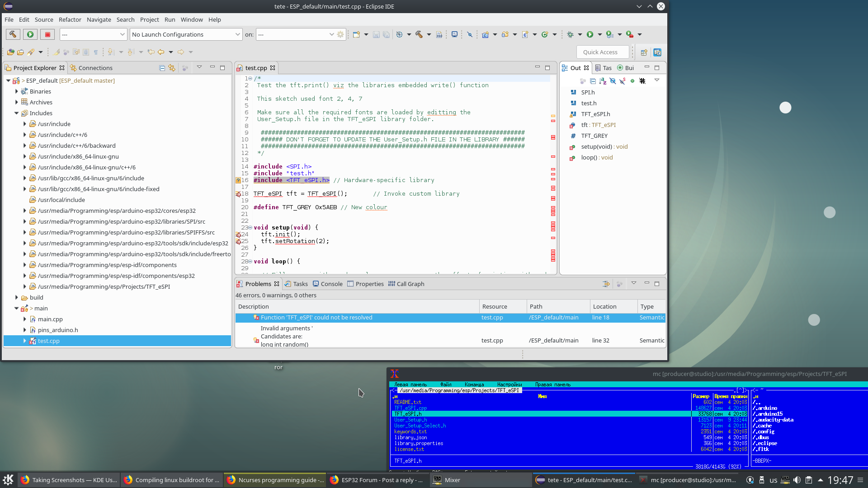This screenshot has height=488, width=868.
Task: Open the No Launch Configurations dropdown
Action: pyautogui.click(x=186, y=34)
